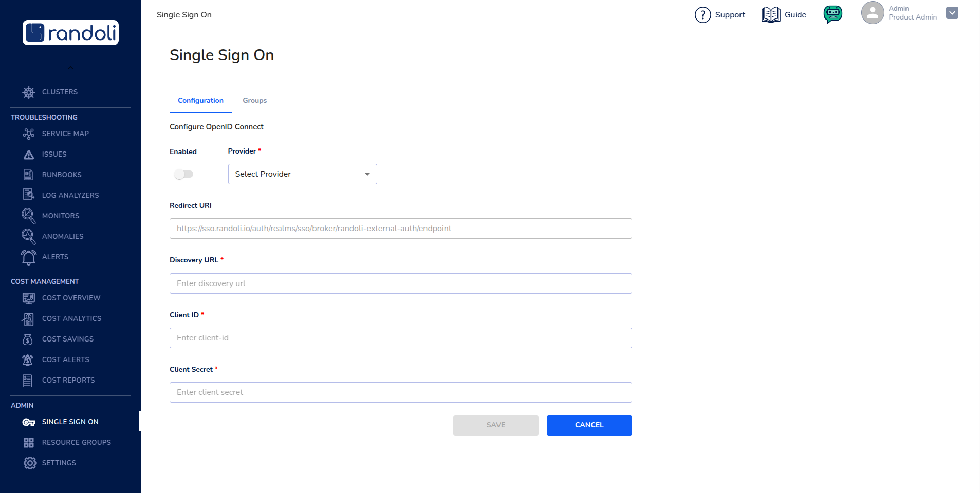Open the Select Provider dropdown
Viewport: 980px width, 493px height.
coord(302,174)
